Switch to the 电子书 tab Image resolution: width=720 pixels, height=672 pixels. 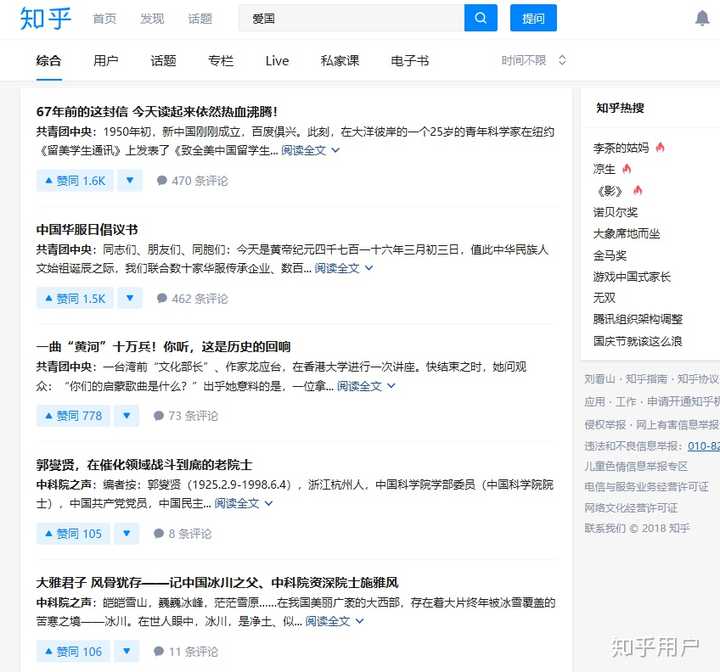(x=410, y=61)
